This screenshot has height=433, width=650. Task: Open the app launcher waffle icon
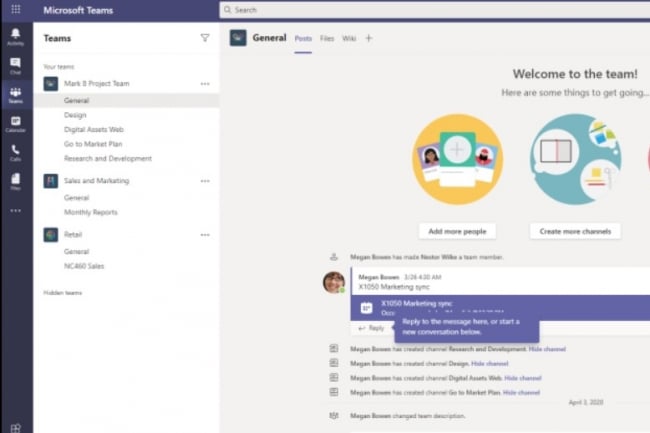pos(16,9)
